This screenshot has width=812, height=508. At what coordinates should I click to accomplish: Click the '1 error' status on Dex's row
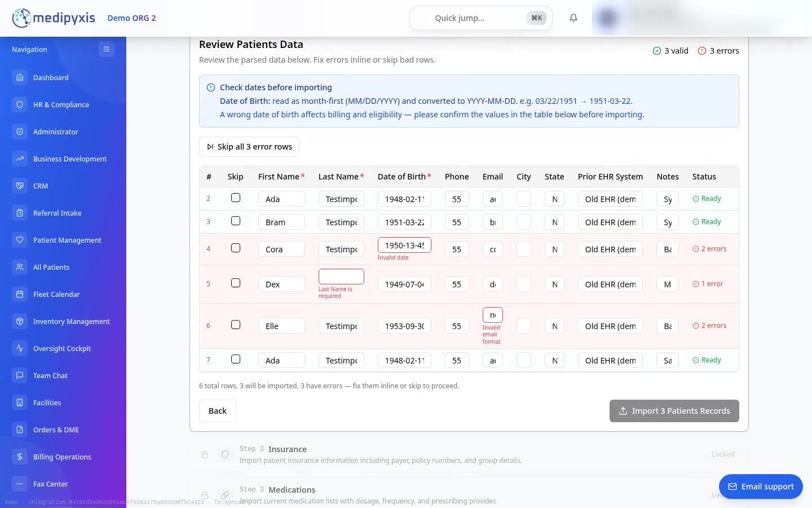[708, 284]
